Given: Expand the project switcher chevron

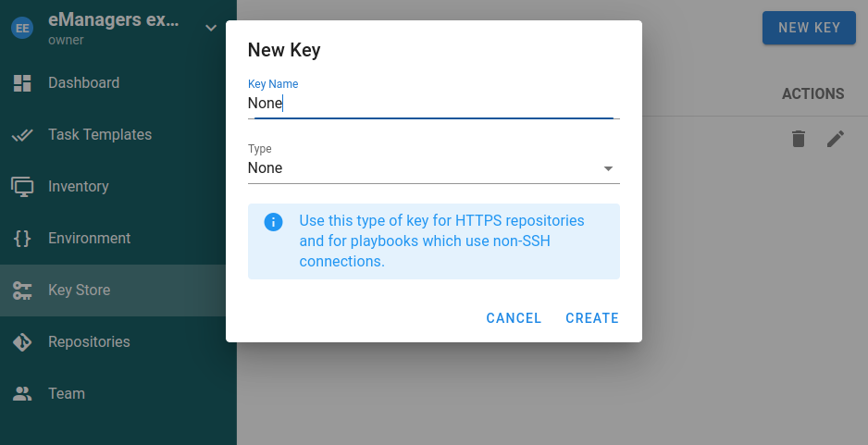Looking at the screenshot, I should point(210,28).
